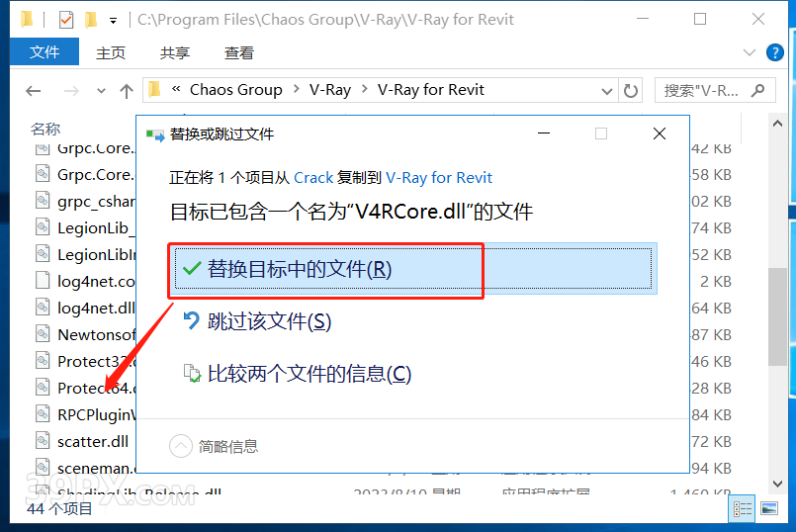
Task: Select the Newtonsof file
Action: [97, 334]
